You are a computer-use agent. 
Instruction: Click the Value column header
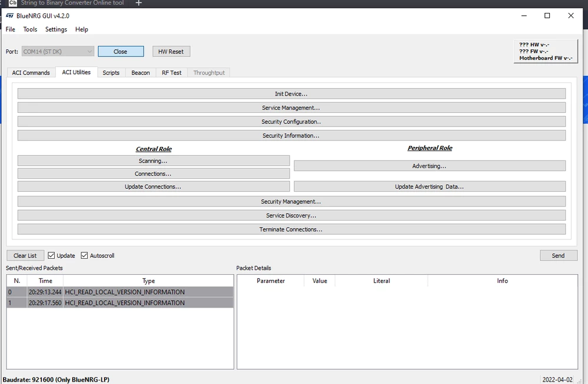point(320,281)
